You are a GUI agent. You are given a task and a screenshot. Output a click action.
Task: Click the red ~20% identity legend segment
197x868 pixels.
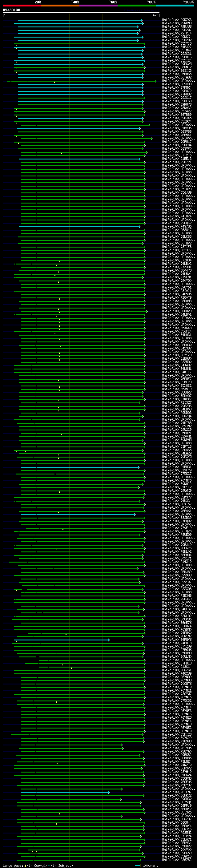22,6
